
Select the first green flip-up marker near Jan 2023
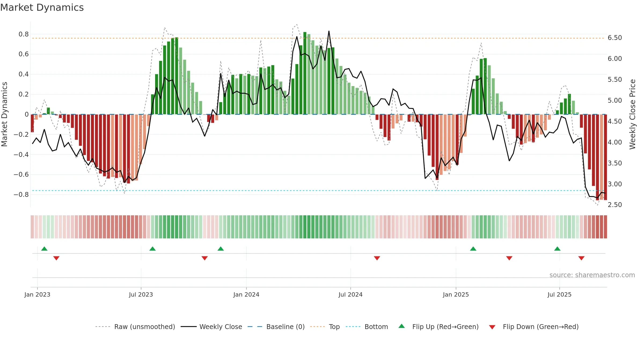pyautogui.click(x=44, y=249)
